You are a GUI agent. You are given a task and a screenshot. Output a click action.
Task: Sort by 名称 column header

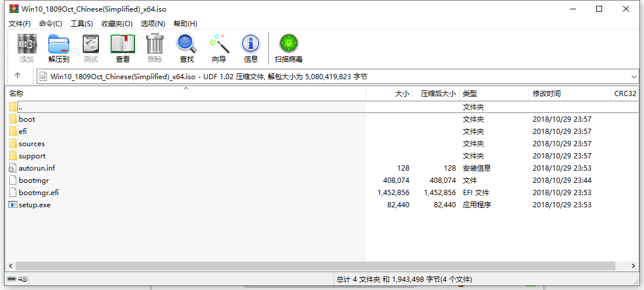click(x=16, y=94)
